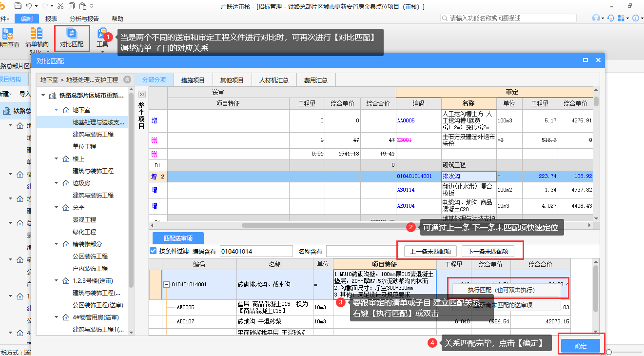Collapse the 1.2.3号楼(送审) tree node

click(x=56, y=281)
